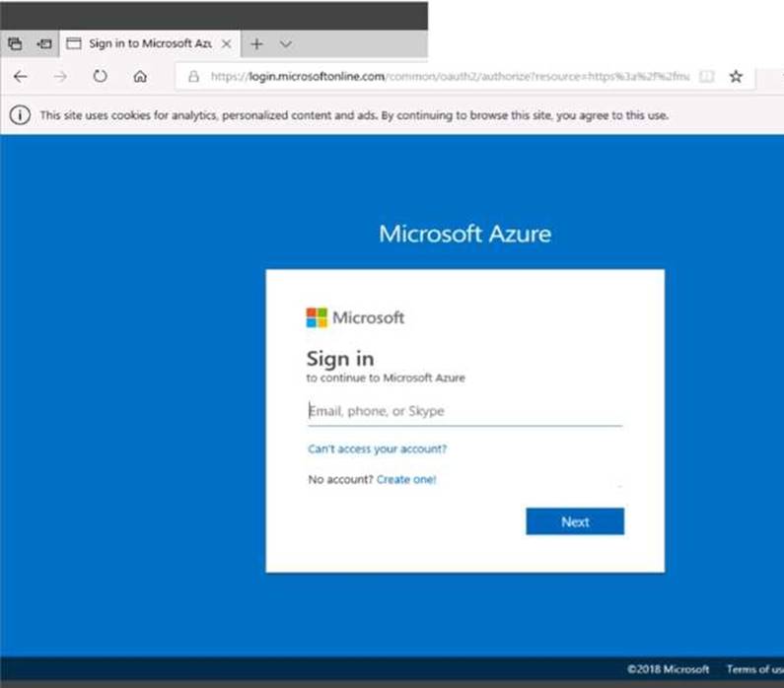Open reading view icon
Image resolution: width=784 pixels, height=688 pixels.
706,77
